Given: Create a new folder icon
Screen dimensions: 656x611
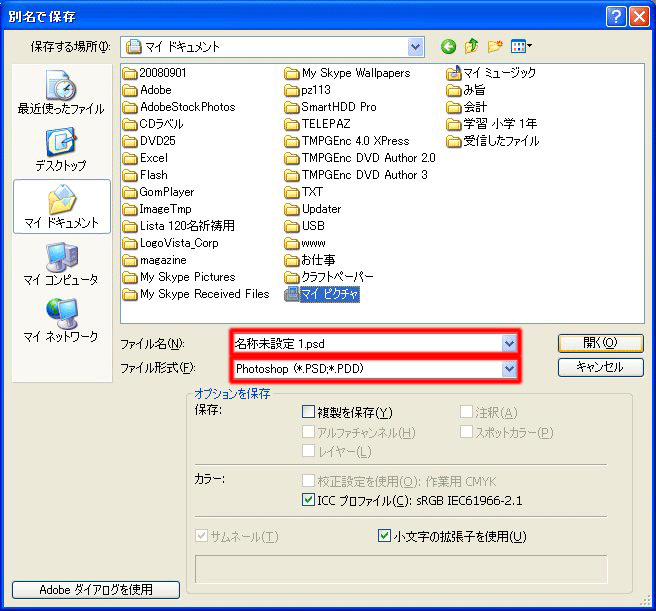Looking at the screenshot, I should (x=495, y=46).
